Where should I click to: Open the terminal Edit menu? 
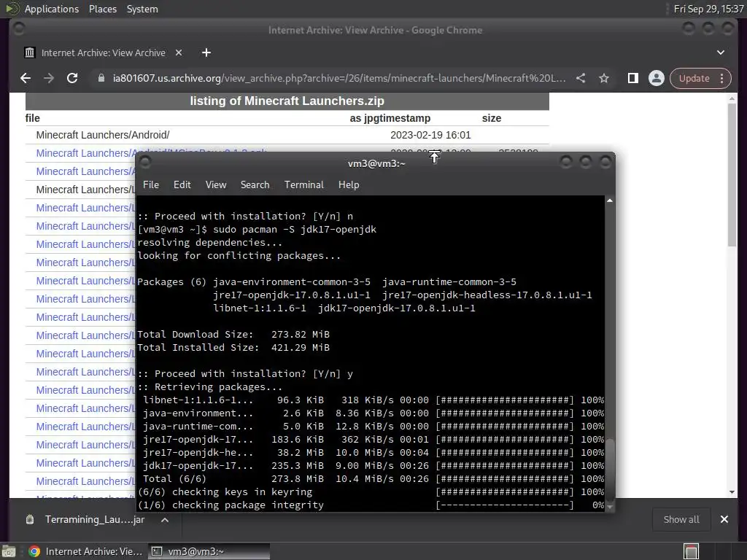(182, 184)
